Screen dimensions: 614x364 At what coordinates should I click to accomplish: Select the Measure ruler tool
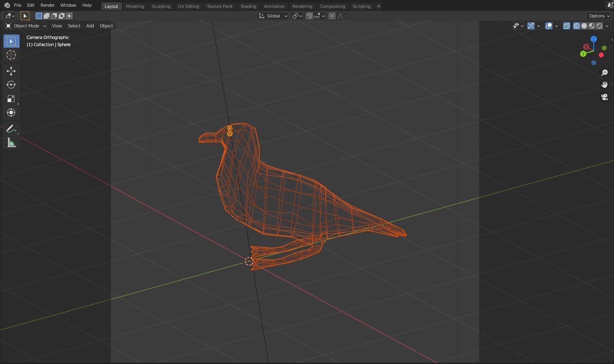coord(11,143)
